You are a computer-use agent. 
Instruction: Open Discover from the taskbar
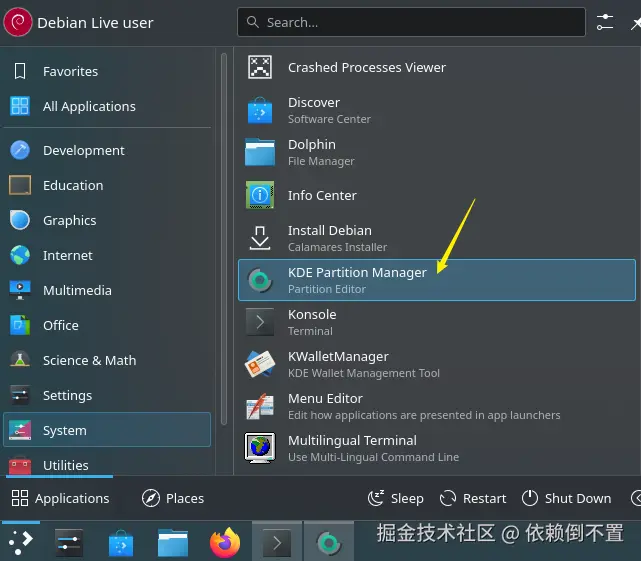click(121, 543)
